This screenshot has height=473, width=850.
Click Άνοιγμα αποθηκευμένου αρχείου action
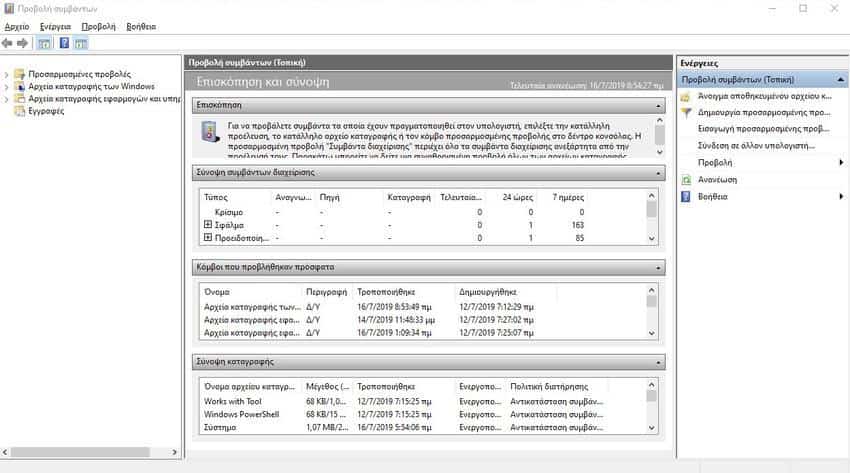pyautogui.click(x=764, y=96)
